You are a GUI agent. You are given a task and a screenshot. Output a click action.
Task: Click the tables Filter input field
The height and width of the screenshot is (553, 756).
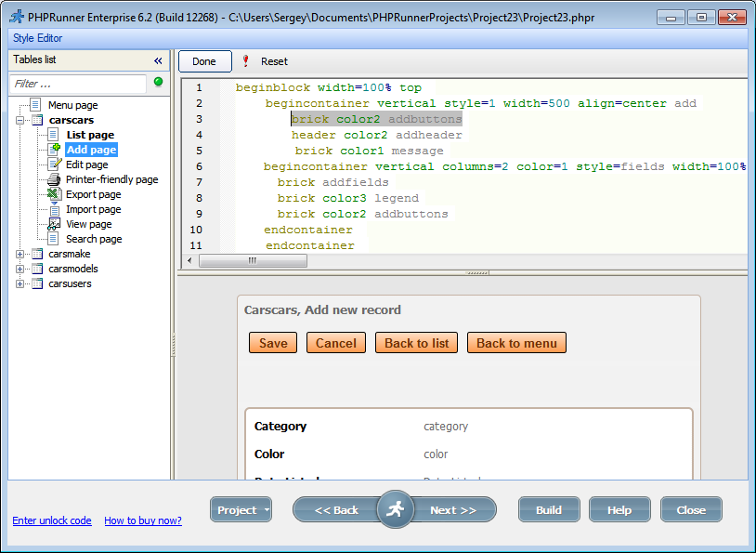click(x=78, y=84)
